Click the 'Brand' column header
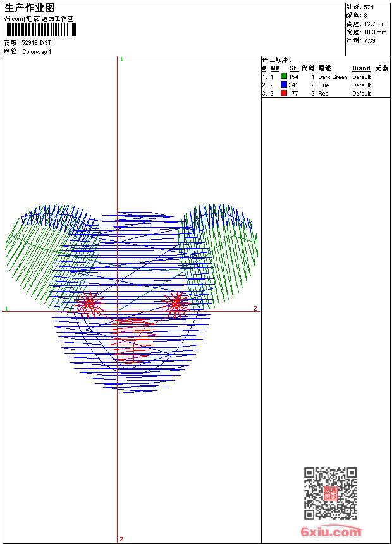The image size is (392, 544). click(x=361, y=68)
